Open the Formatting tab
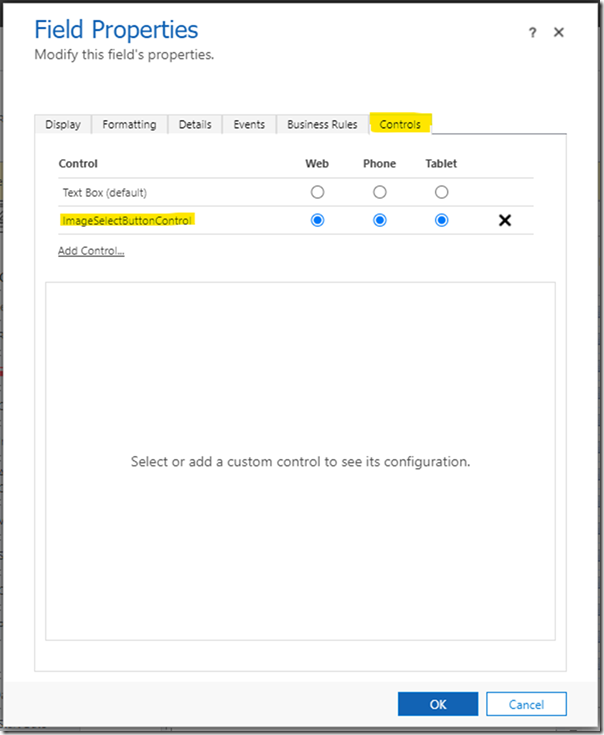The image size is (604, 735). (129, 124)
